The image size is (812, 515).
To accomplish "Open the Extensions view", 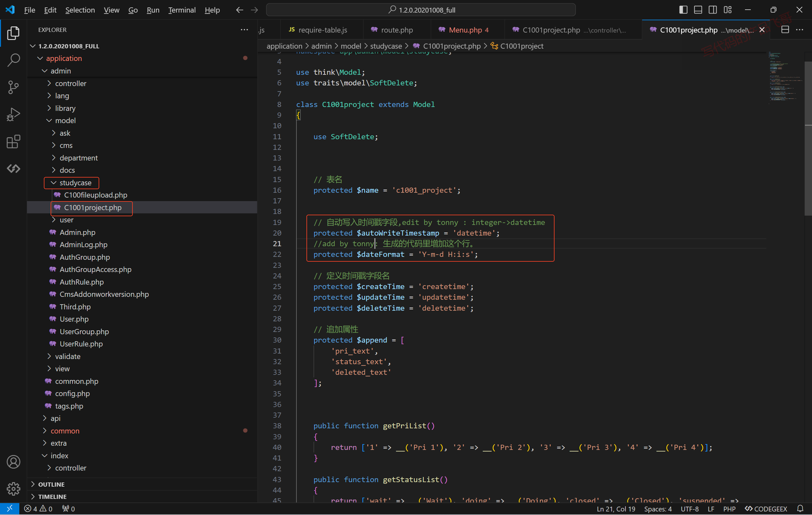I will point(13,142).
